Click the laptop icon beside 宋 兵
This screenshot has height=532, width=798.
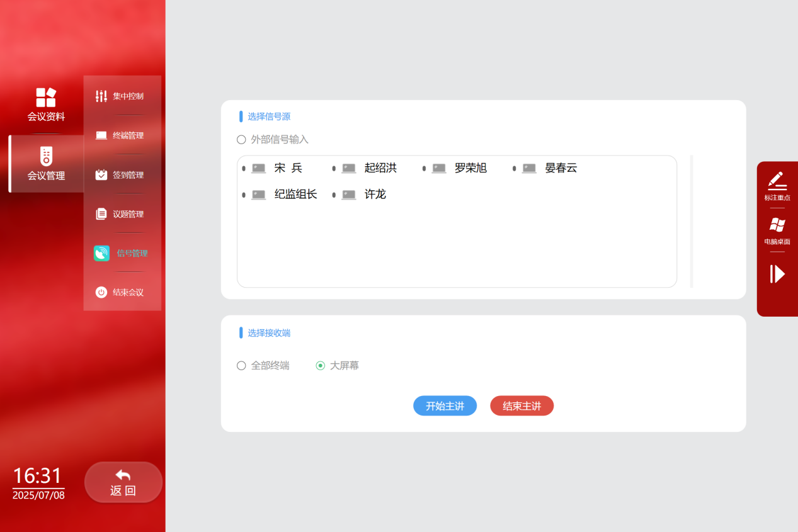click(259, 168)
